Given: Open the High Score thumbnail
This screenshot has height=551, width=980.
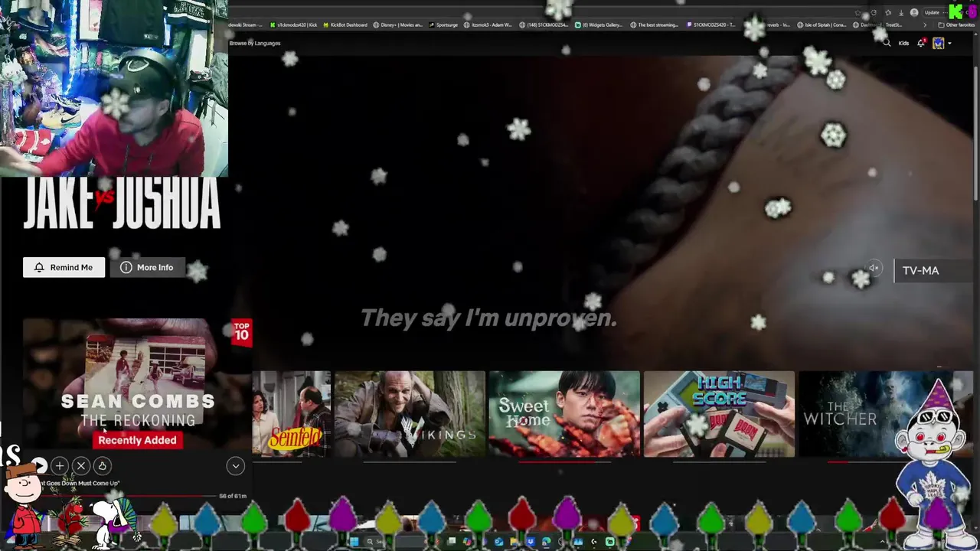Looking at the screenshot, I should (719, 414).
